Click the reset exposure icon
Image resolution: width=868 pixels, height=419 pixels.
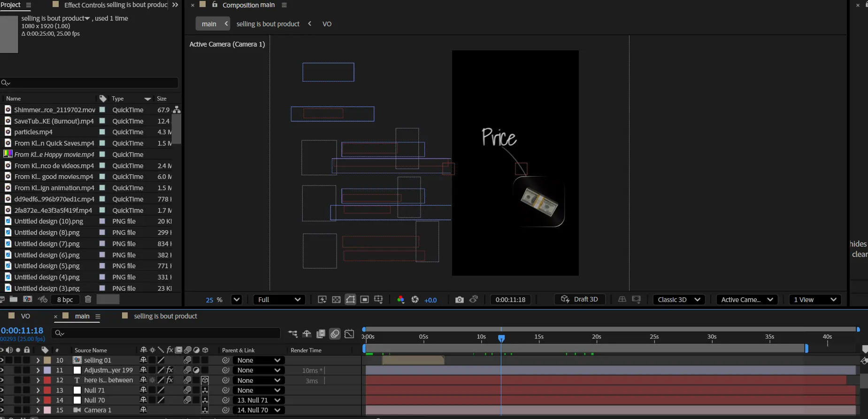[x=415, y=300]
